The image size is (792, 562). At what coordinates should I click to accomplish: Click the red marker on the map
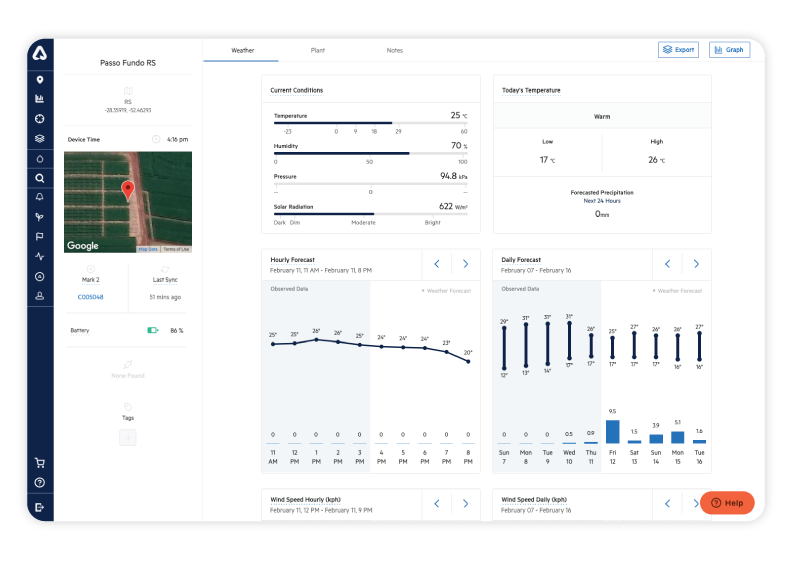tap(127, 190)
